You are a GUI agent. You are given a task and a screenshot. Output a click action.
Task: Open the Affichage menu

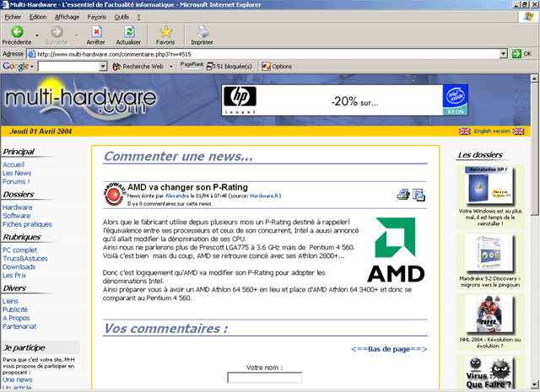(67, 17)
